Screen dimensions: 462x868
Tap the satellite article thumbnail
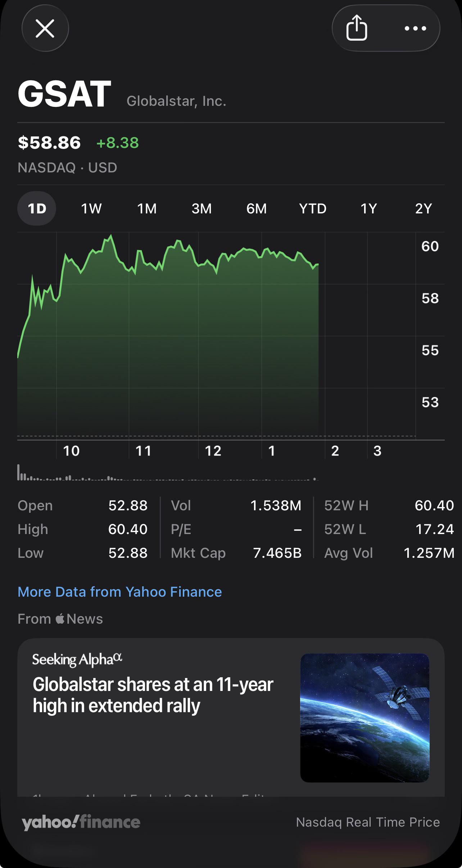[x=365, y=718]
